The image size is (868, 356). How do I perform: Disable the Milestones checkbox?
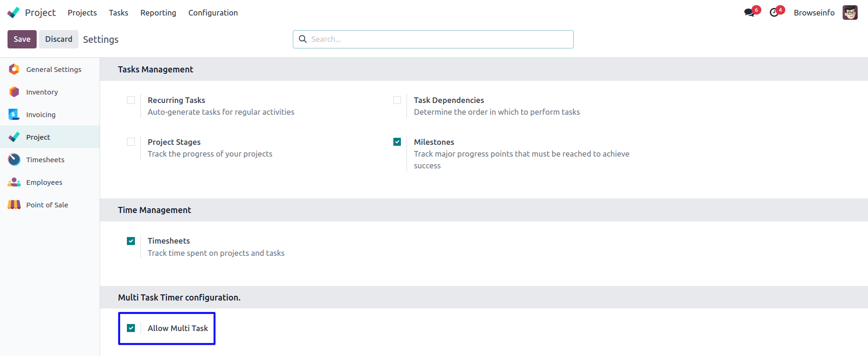point(397,142)
